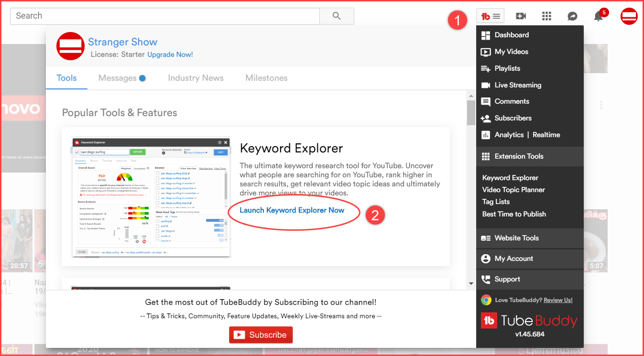The image size is (644, 356).
Task: Open notifications bell icon
Action: pyautogui.click(x=598, y=16)
